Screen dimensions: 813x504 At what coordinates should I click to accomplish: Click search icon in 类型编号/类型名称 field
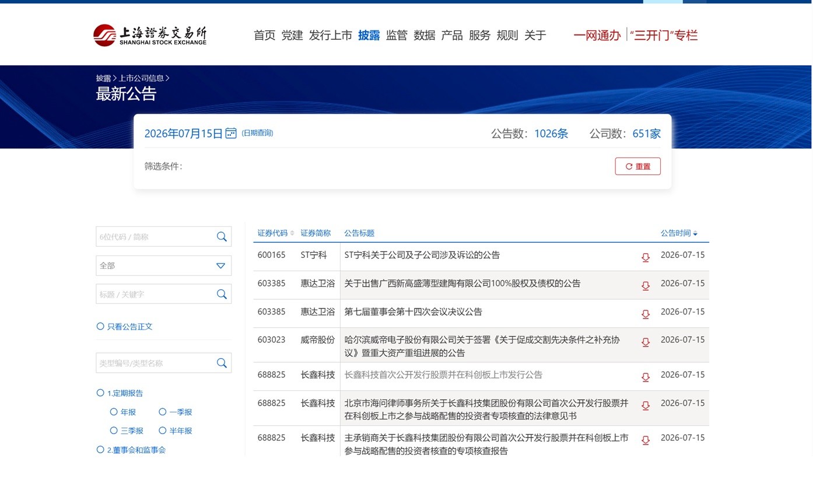tap(222, 363)
